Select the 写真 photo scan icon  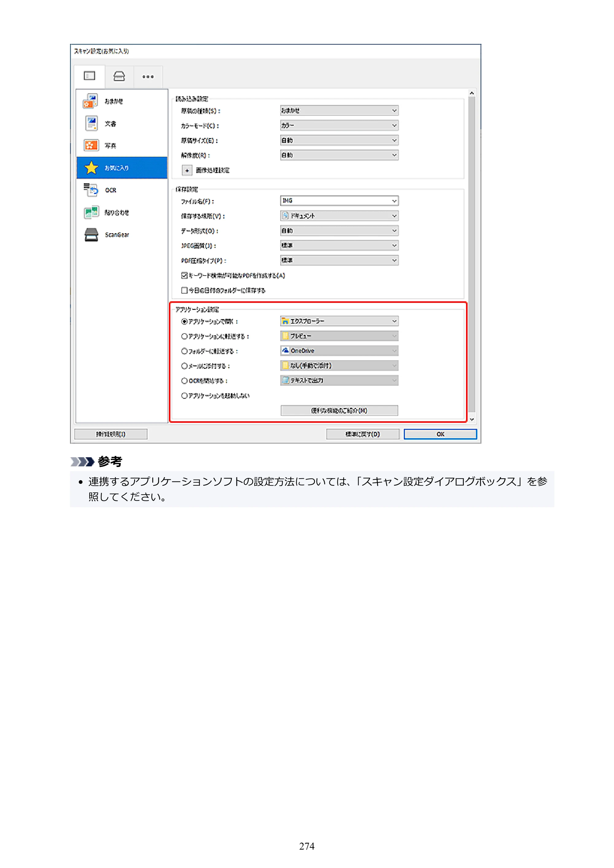point(91,145)
